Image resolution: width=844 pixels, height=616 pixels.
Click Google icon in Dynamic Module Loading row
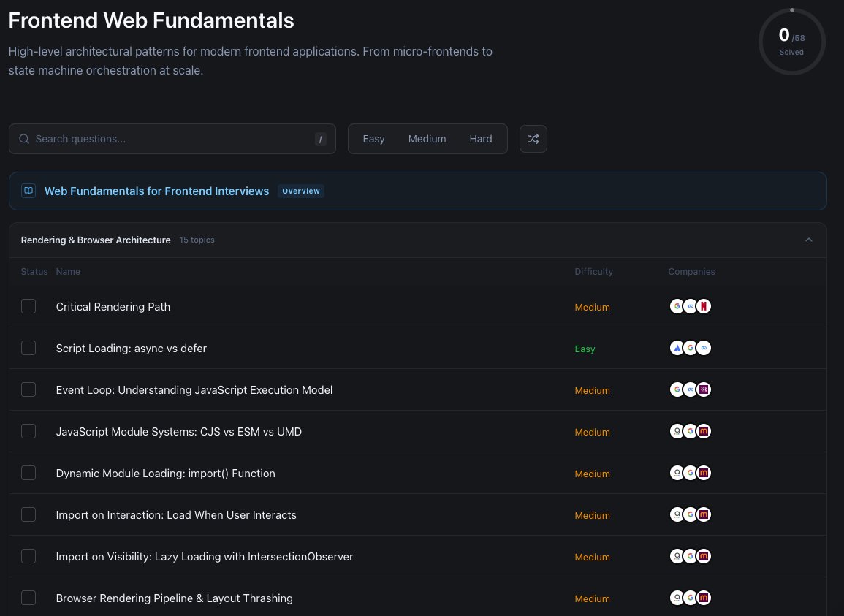pyautogui.click(x=691, y=473)
